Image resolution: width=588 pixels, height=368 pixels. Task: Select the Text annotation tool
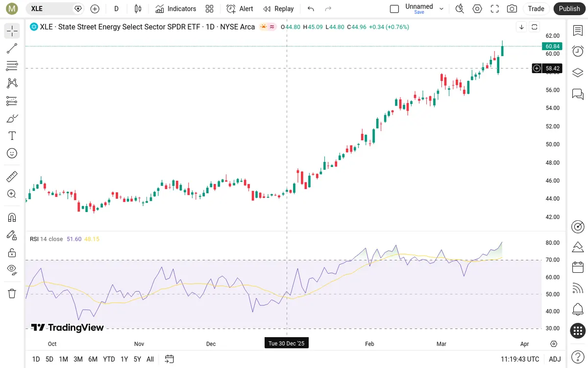click(x=12, y=136)
